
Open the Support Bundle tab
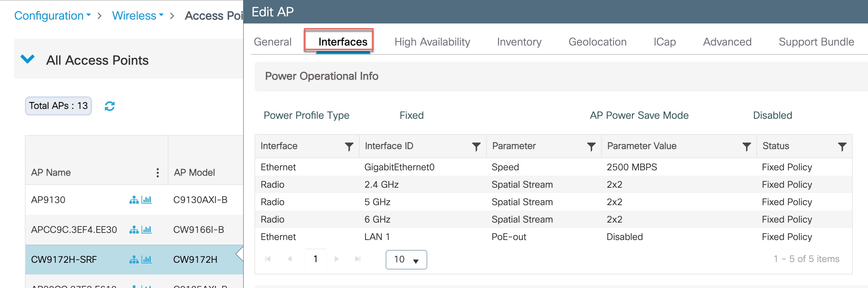(816, 42)
